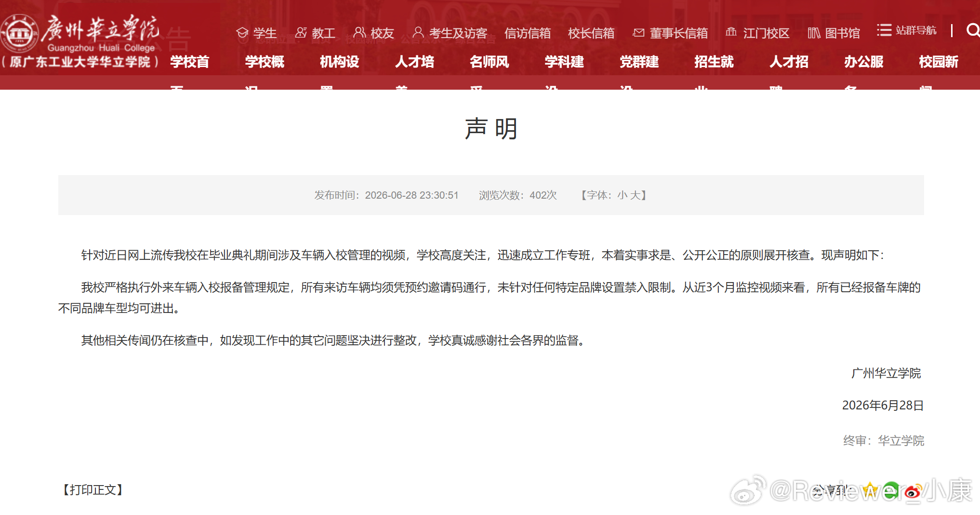Open the 学校概 menu item

click(x=265, y=62)
